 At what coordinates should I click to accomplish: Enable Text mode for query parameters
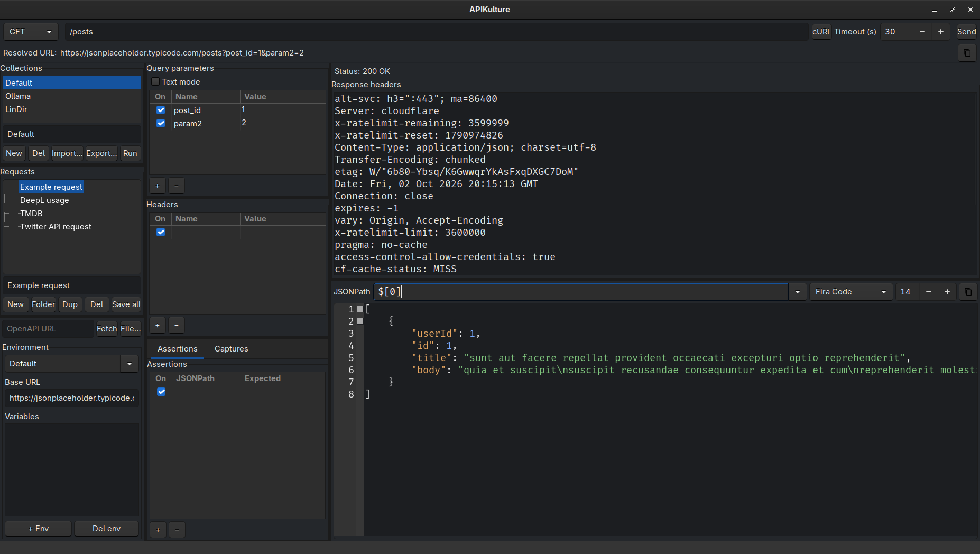[155, 81]
